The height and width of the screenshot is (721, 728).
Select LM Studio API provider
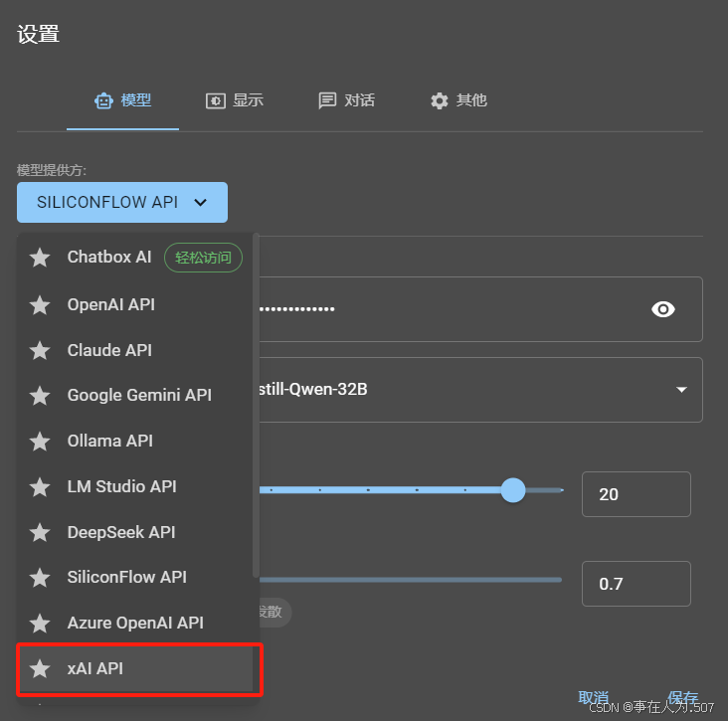[135, 486]
